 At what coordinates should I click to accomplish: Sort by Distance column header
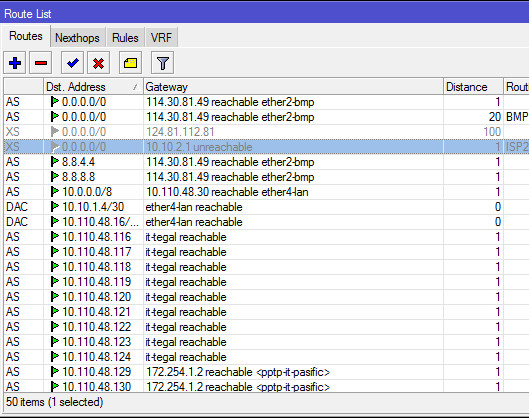point(473,87)
